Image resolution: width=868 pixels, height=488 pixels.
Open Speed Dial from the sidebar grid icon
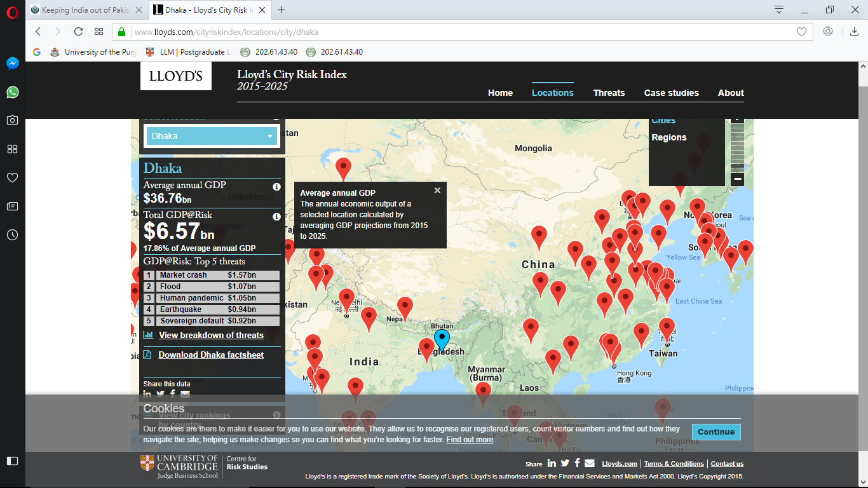point(12,149)
